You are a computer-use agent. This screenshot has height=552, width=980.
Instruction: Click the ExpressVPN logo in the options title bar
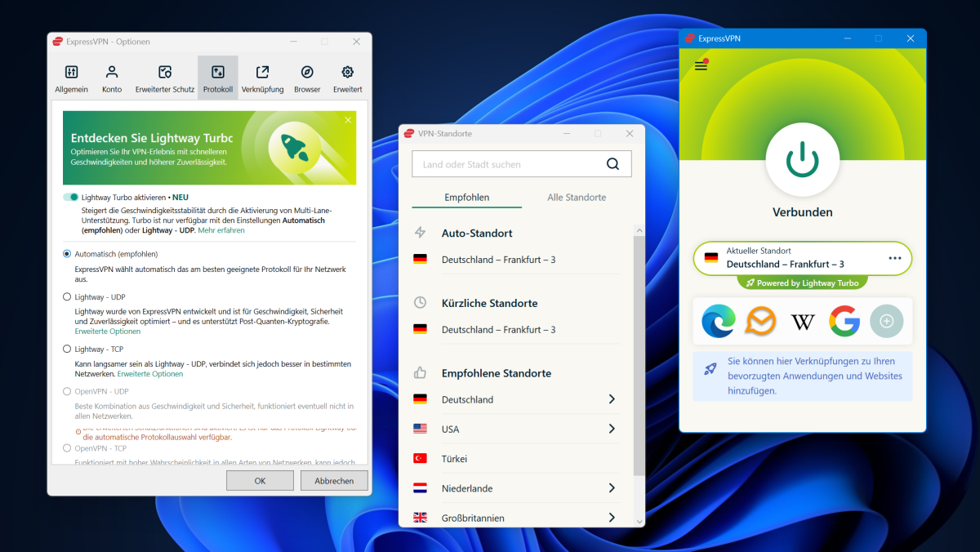pos(57,42)
